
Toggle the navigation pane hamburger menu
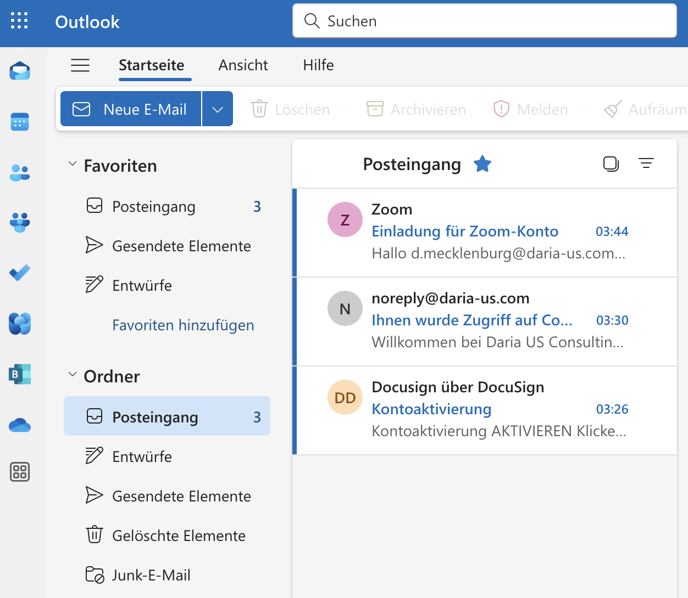80,65
